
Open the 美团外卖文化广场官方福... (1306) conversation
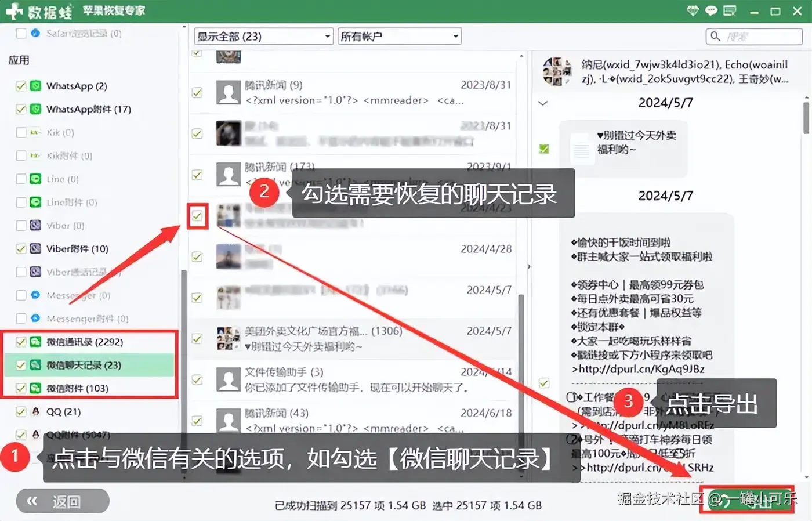click(x=353, y=338)
